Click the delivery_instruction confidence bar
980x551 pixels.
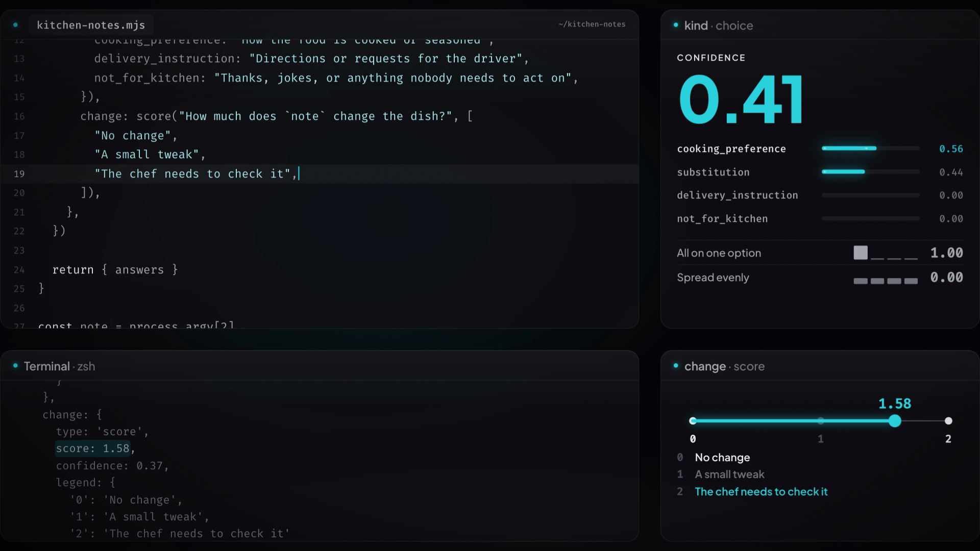pos(870,195)
